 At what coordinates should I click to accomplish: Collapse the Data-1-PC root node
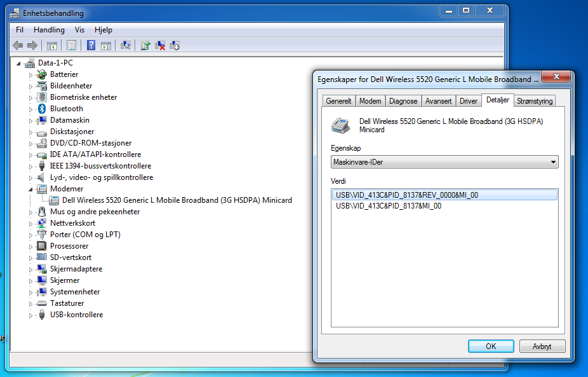click(18, 64)
